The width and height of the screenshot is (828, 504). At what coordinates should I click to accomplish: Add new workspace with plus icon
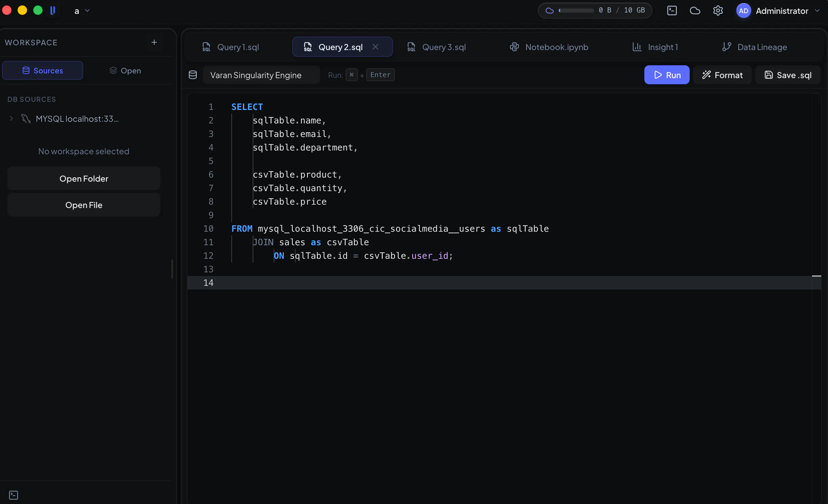click(x=154, y=42)
